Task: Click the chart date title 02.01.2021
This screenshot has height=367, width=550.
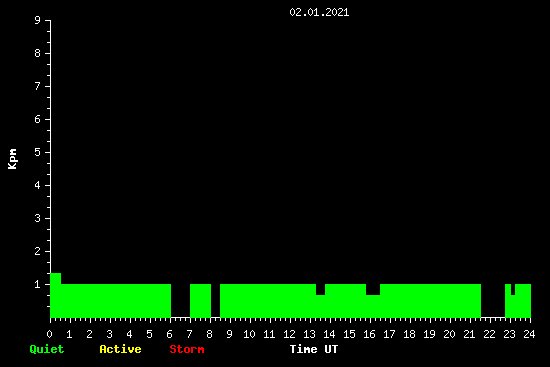Action: (x=319, y=12)
